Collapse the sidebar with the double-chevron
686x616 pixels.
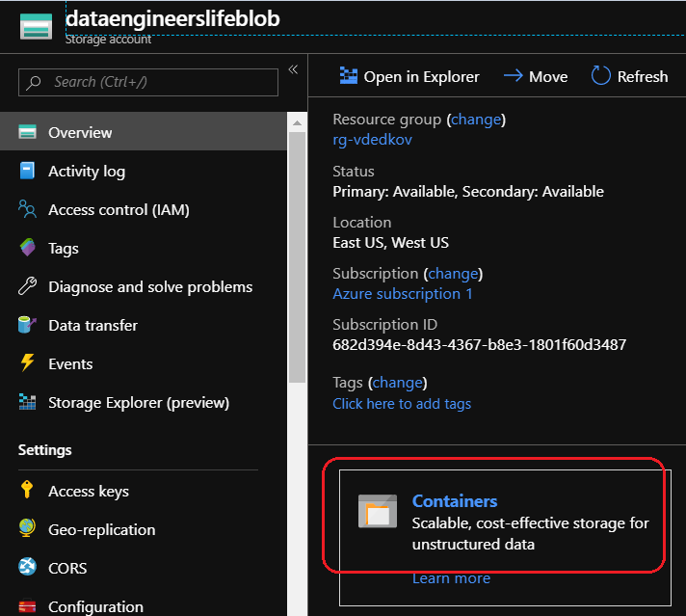click(293, 69)
